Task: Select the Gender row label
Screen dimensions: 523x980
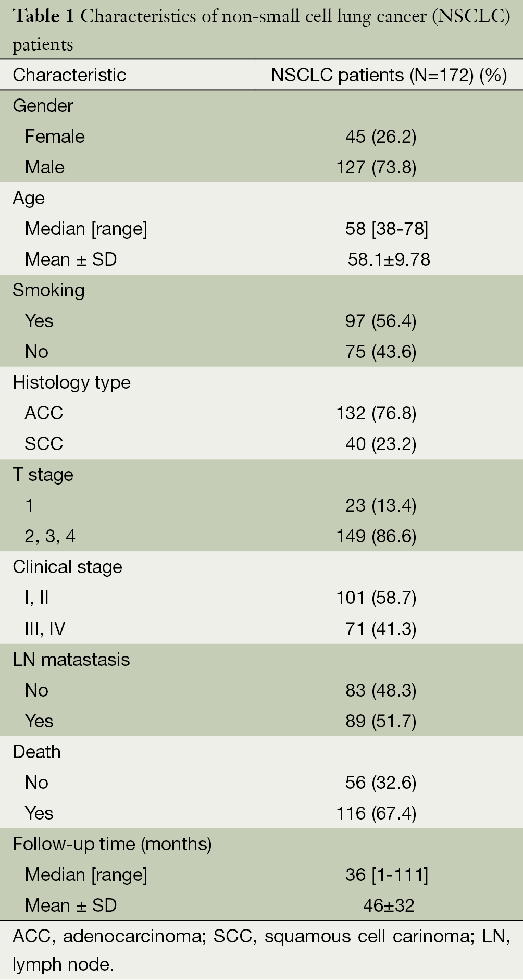Action: tap(43, 106)
